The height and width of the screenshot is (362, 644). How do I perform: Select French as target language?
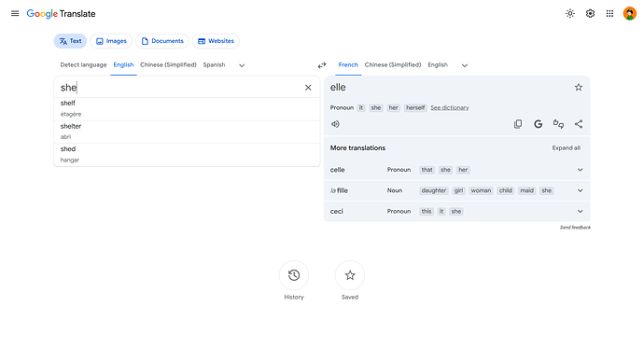pyautogui.click(x=348, y=65)
